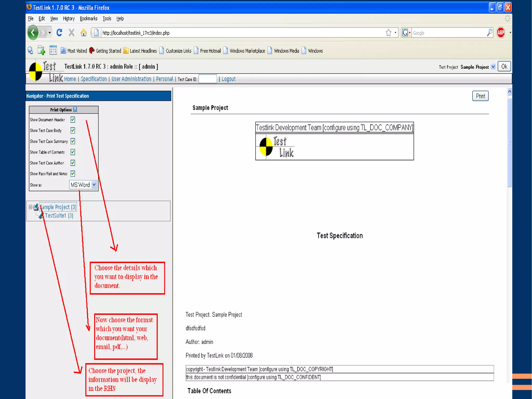Open the Bookmarks menu
Image resolution: width=532 pixels, height=399 pixels.
(89, 18)
